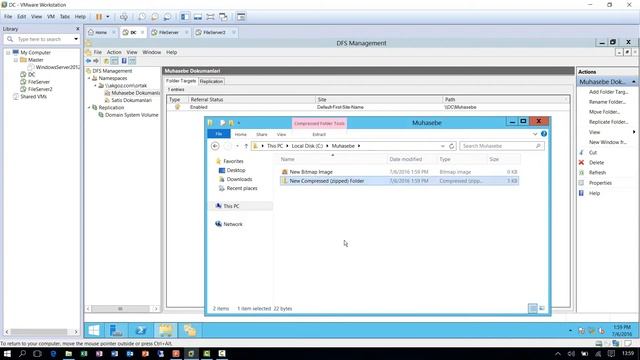Click the Start button in the VM taskbar
Image resolution: width=640 pixels, height=360 pixels.
(x=94, y=330)
